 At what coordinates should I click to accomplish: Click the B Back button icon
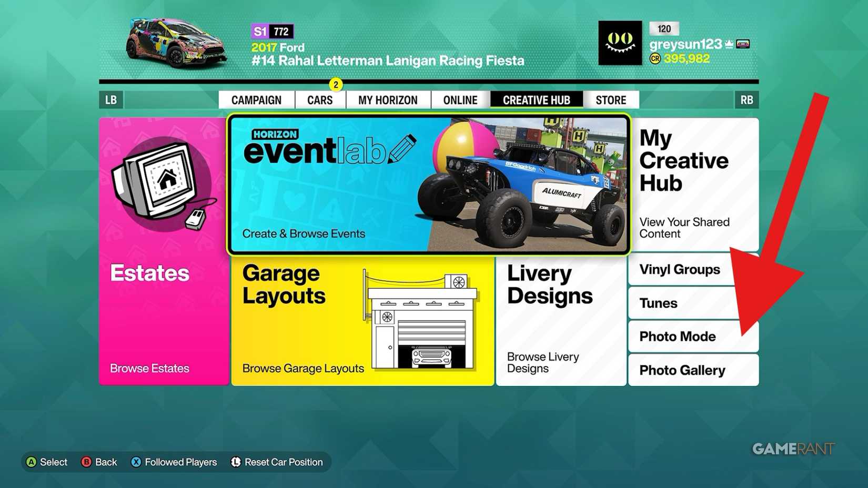point(86,462)
